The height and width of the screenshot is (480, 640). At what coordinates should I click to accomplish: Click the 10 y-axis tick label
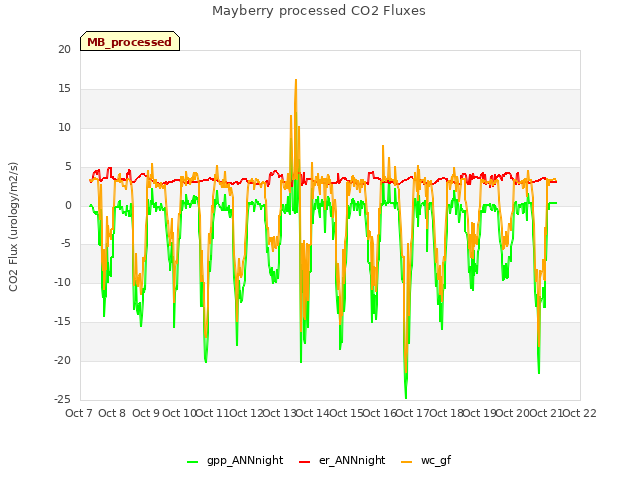(x=64, y=128)
